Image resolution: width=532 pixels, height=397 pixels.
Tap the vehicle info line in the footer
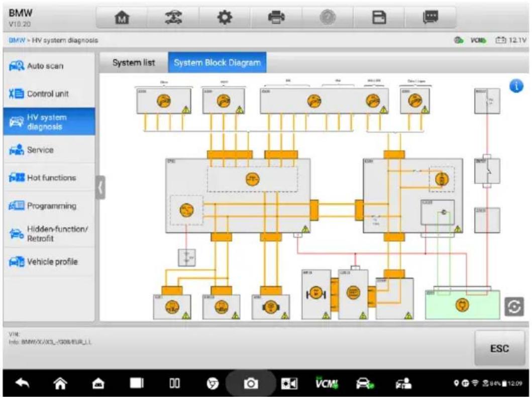coord(50,342)
